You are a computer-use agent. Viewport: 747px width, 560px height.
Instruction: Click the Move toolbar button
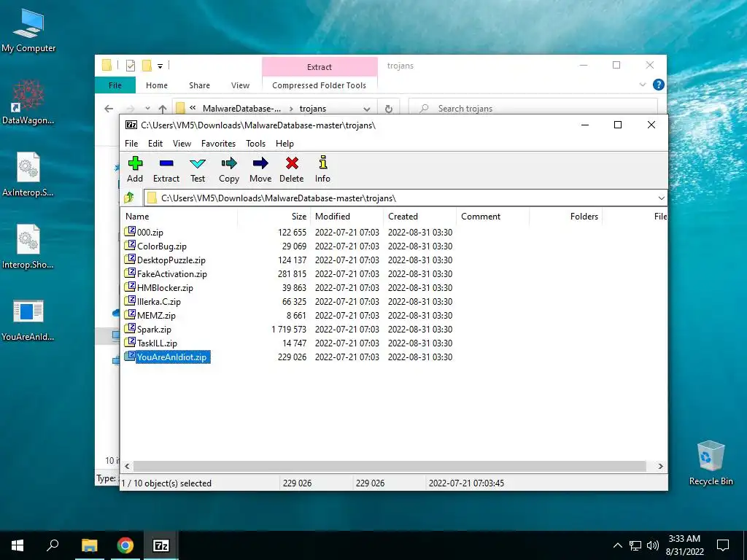pyautogui.click(x=260, y=169)
